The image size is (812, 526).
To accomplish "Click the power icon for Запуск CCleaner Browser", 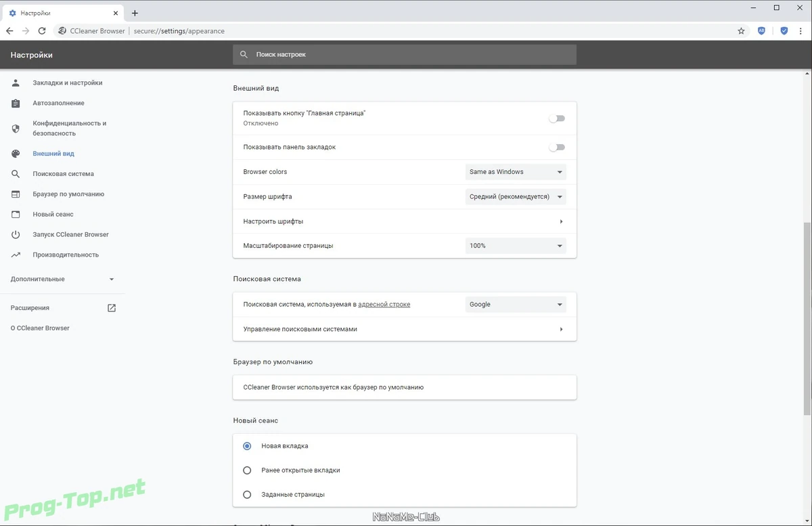I will click(x=16, y=235).
